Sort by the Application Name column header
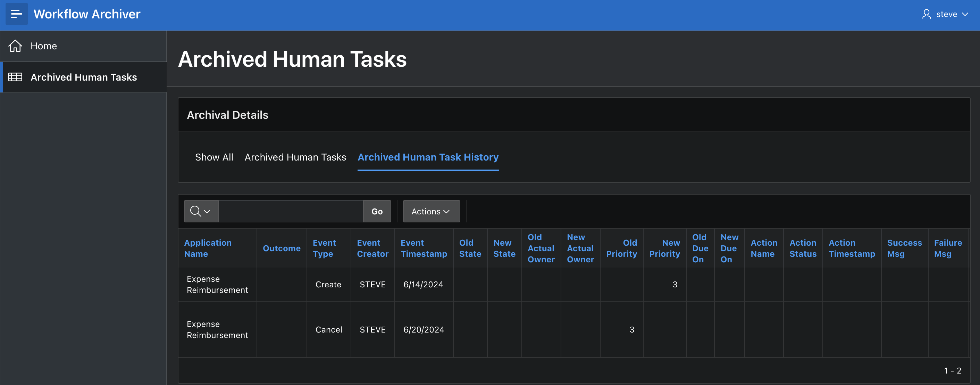The width and height of the screenshot is (980, 385). point(208,248)
